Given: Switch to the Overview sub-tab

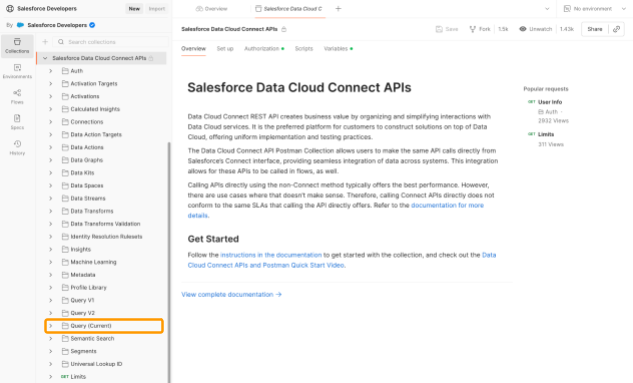Looking at the screenshot, I should 193,48.
